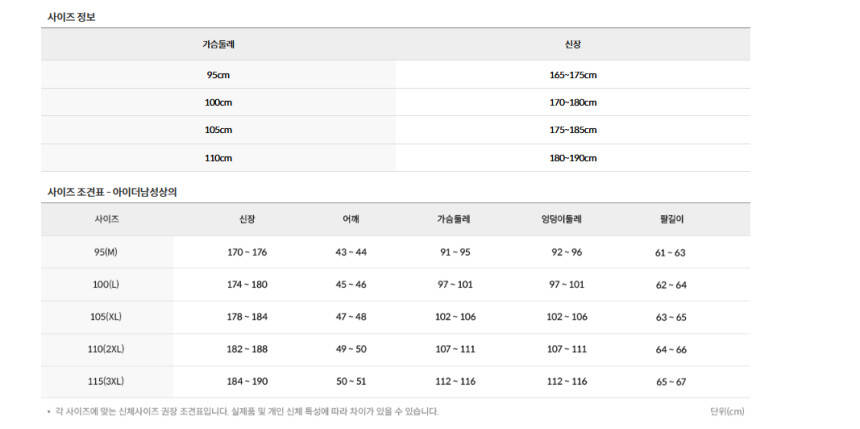The image size is (860, 429).
Task: Click the 엉덩이둘레 column header
Action: click(561, 218)
